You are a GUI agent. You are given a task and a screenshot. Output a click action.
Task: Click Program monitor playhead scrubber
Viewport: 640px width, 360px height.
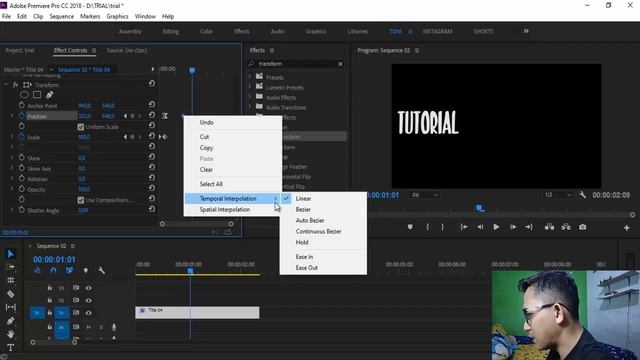[x=480, y=209]
